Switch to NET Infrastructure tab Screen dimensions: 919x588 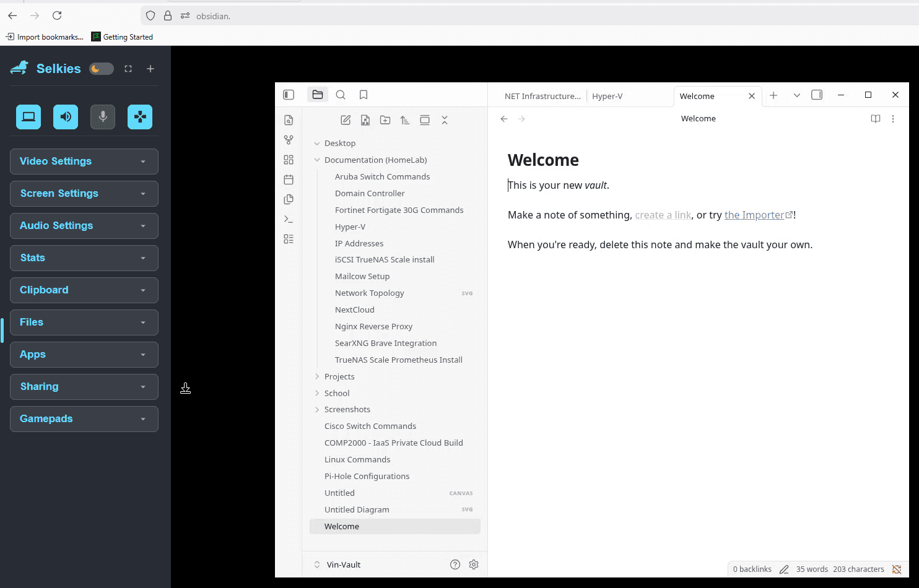pos(542,96)
